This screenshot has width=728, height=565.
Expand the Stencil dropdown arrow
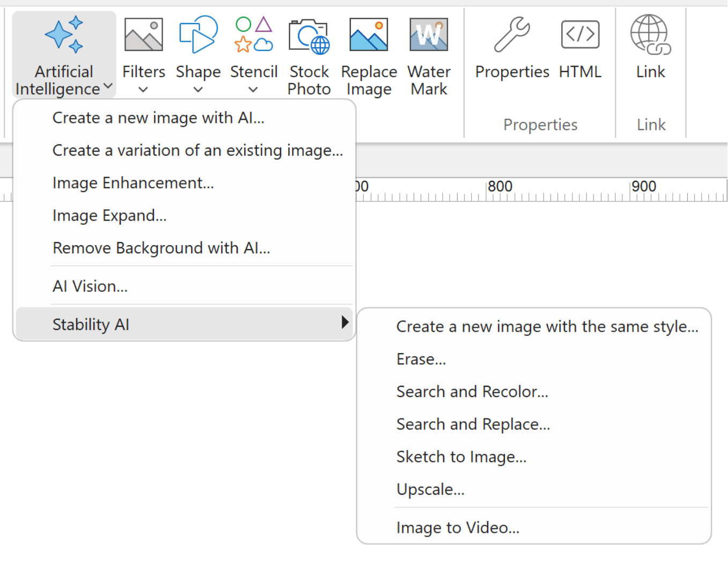click(x=253, y=90)
